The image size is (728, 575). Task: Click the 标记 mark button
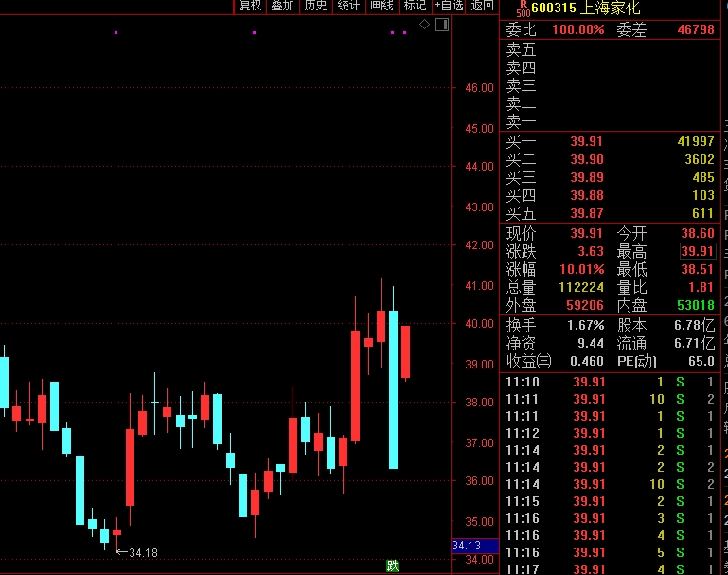[415, 6]
